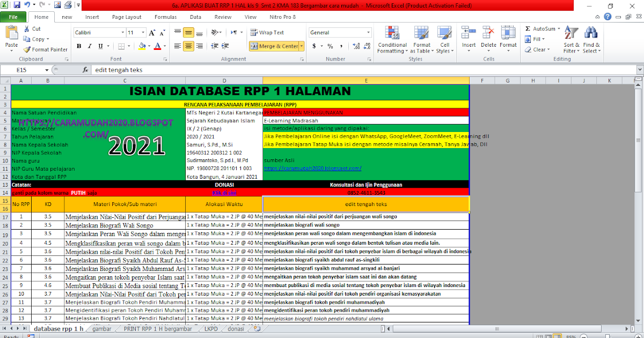The height and width of the screenshot is (338, 644).
Task: Toggle bold formatting
Action: tap(79, 47)
